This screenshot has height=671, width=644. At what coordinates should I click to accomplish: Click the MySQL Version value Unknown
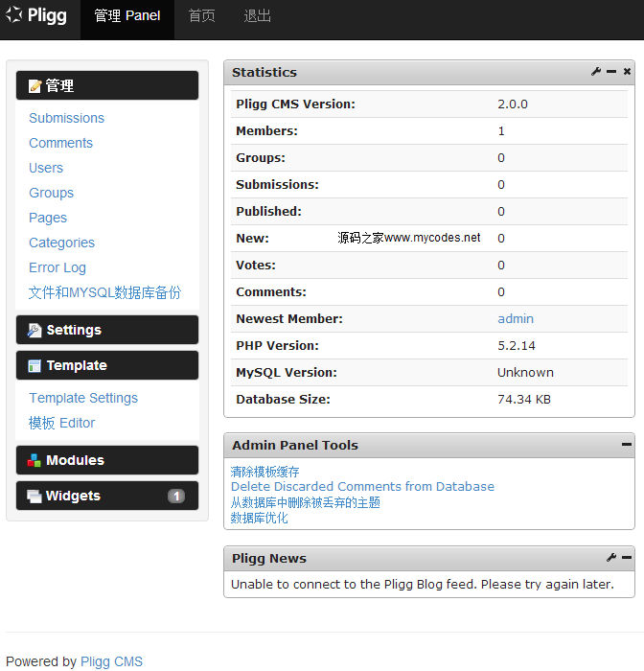tap(525, 373)
